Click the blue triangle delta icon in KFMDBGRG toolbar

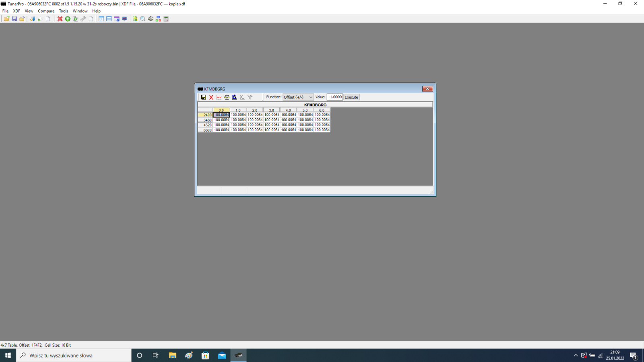pyautogui.click(x=234, y=97)
